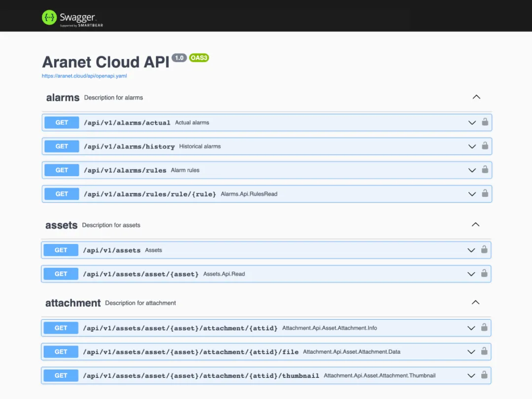Expand the alarms rules/rule/{rule} endpoint chevron
The image size is (532, 399).
click(x=472, y=194)
